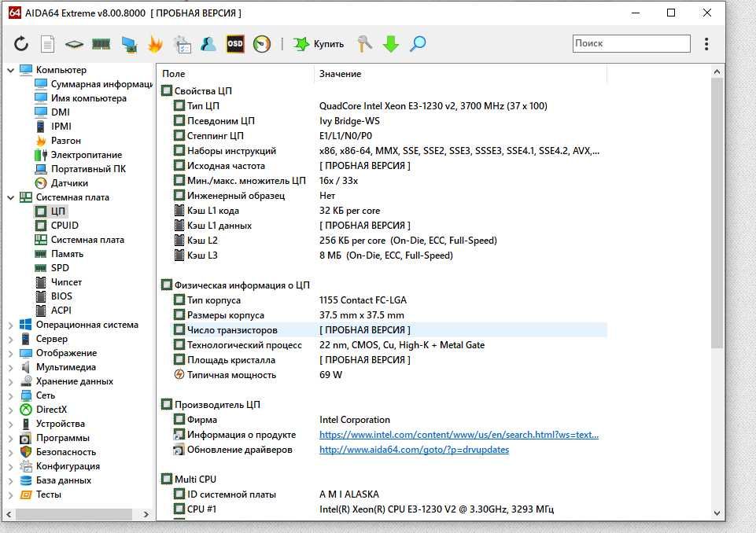
Task: Collapse the Компьютер tree node
Action: [x=10, y=70]
